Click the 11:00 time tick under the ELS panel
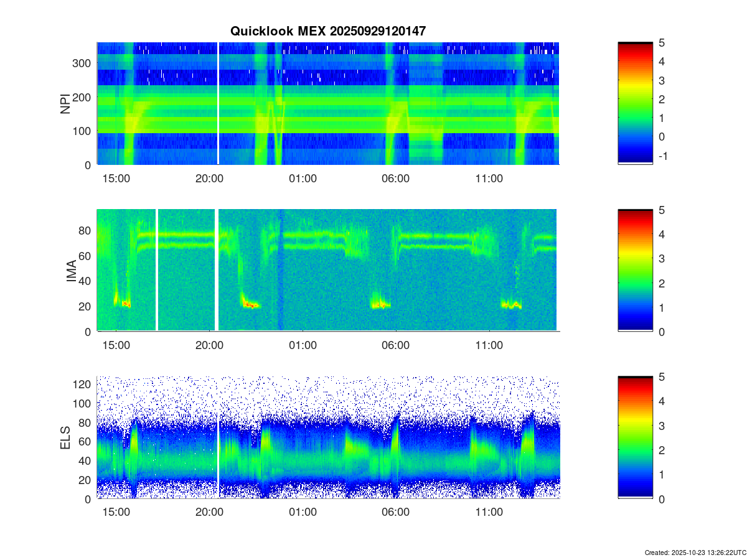Image resolution: width=747 pixels, height=560 pixels. [x=489, y=513]
